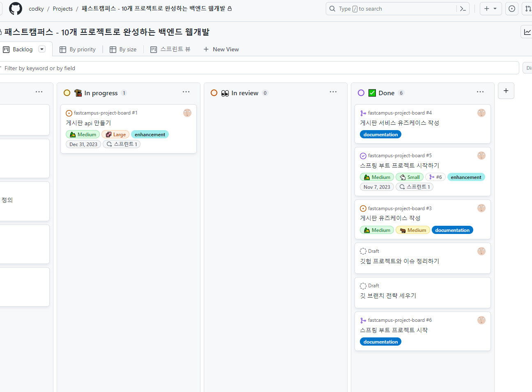
Task: Open the GitHub home logo
Action: (16, 9)
